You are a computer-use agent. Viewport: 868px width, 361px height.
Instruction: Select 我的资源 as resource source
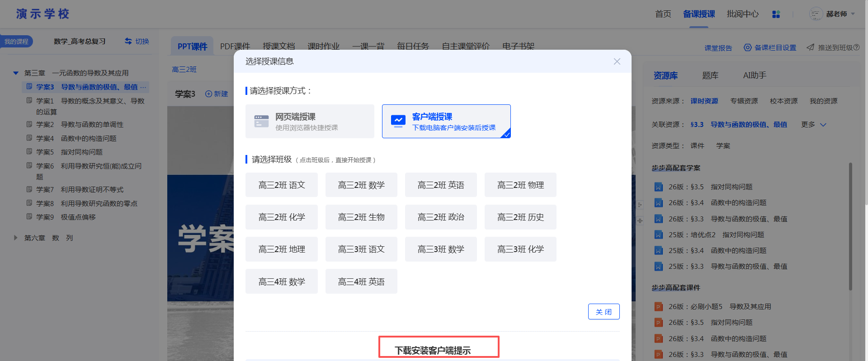click(824, 101)
